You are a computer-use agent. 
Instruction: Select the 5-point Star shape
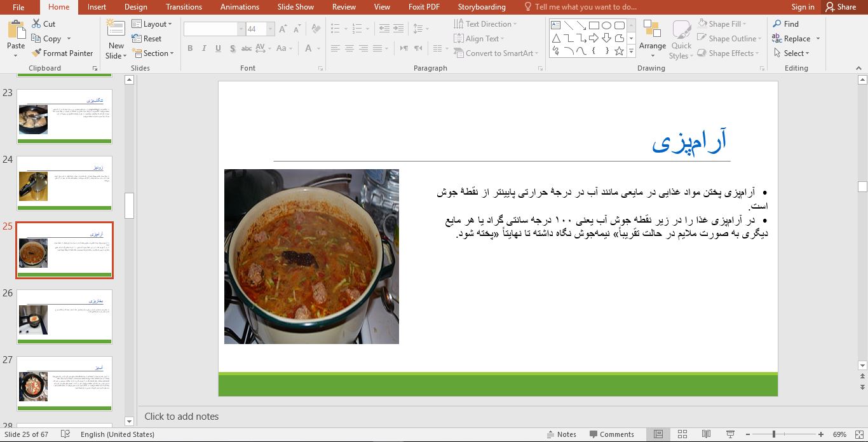click(x=620, y=51)
